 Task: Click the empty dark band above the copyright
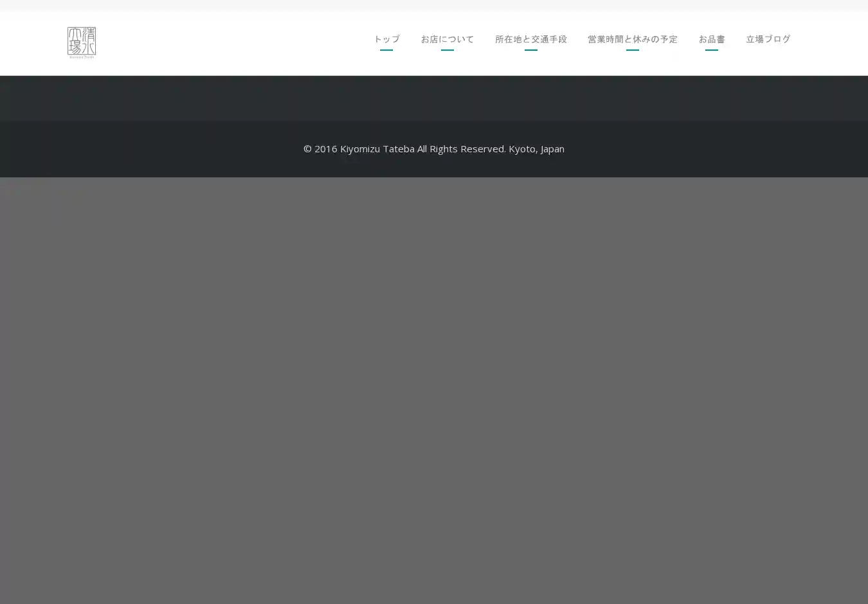pos(434,98)
